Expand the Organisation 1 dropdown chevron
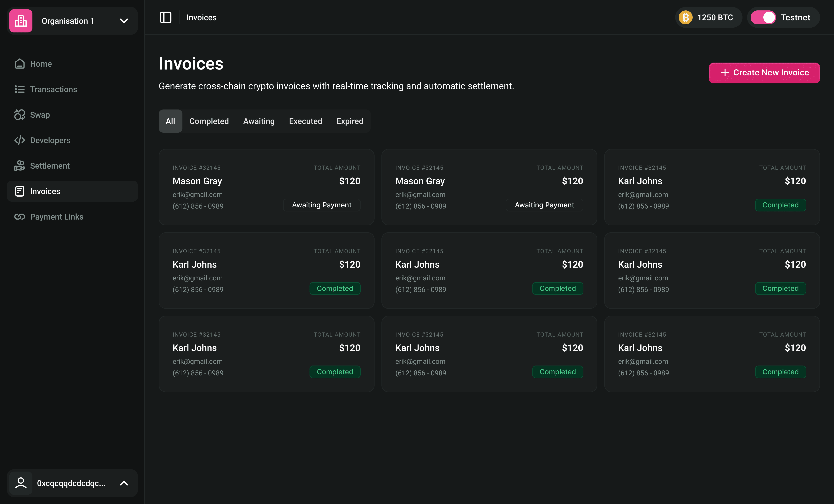This screenshot has height=504, width=834. 124,21
